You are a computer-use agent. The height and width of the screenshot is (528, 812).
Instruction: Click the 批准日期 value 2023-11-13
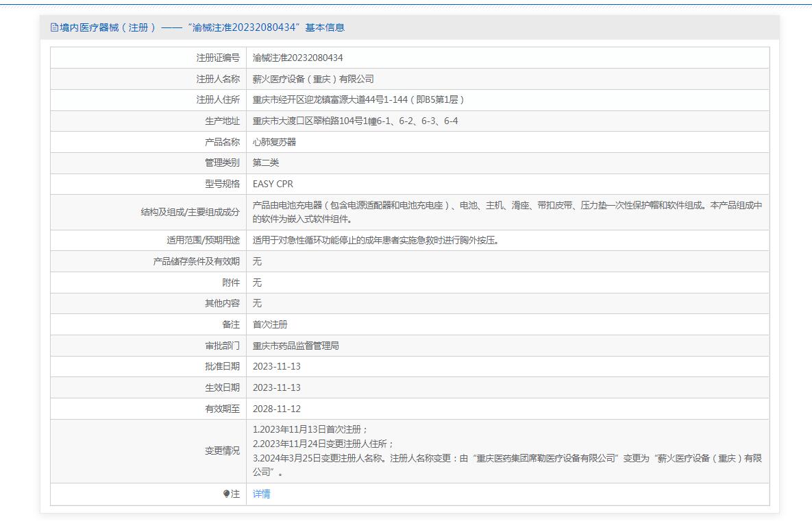click(276, 366)
